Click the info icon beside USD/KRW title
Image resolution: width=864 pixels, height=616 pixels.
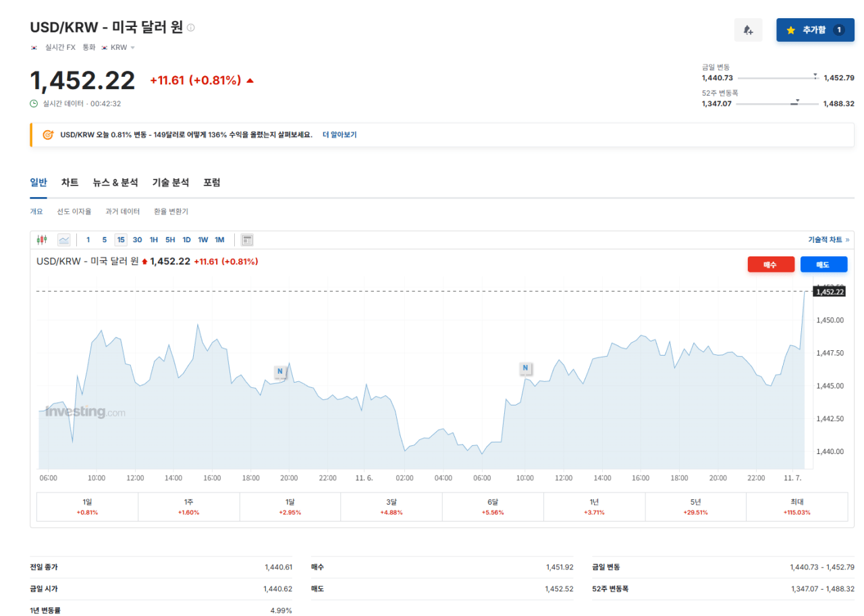[191, 28]
